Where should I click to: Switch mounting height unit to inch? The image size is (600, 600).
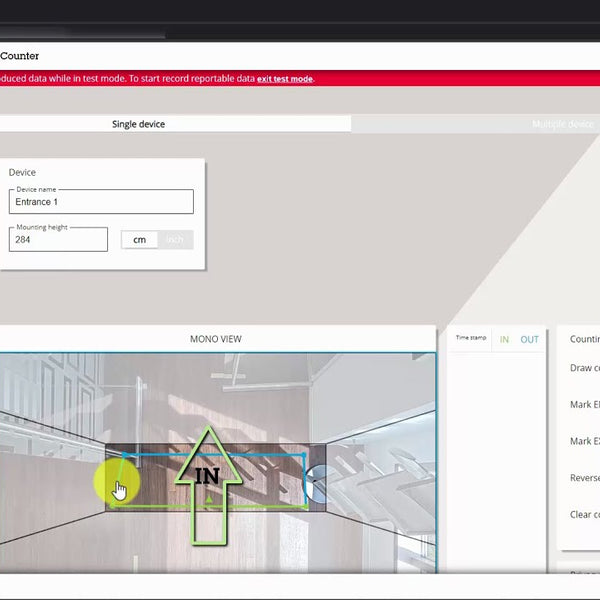point(175,240)
